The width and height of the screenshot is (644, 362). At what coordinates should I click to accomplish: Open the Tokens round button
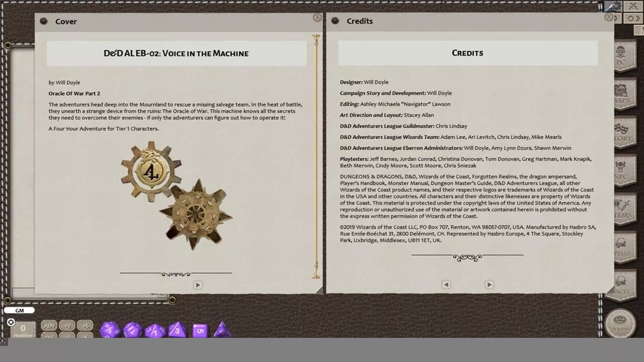620,324
